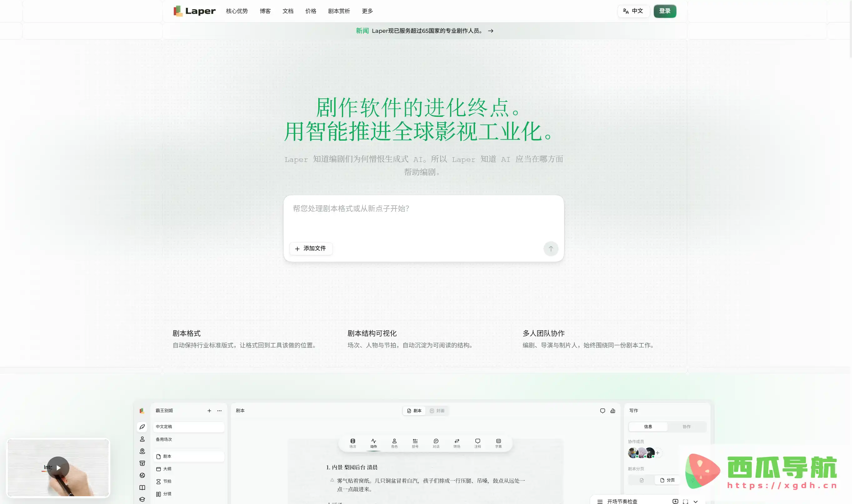Viewport: 852px width, 504px height.
Task: Switch to the 协作 tab
Action: [686, 427]
